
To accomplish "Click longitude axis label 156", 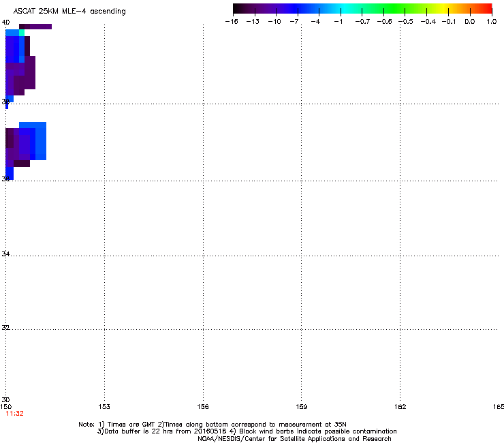I will click(203, 407).
